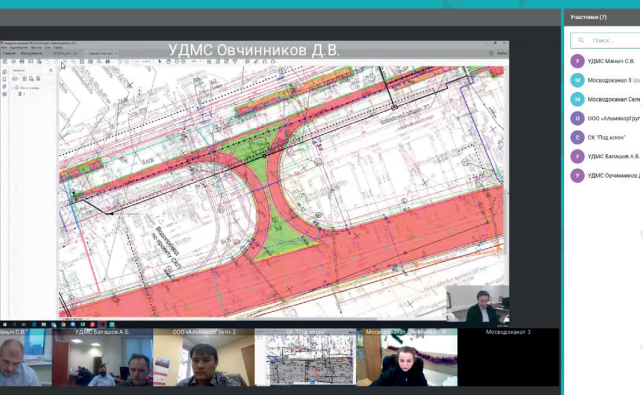Click the new bookmark icon

coord(32,79)
